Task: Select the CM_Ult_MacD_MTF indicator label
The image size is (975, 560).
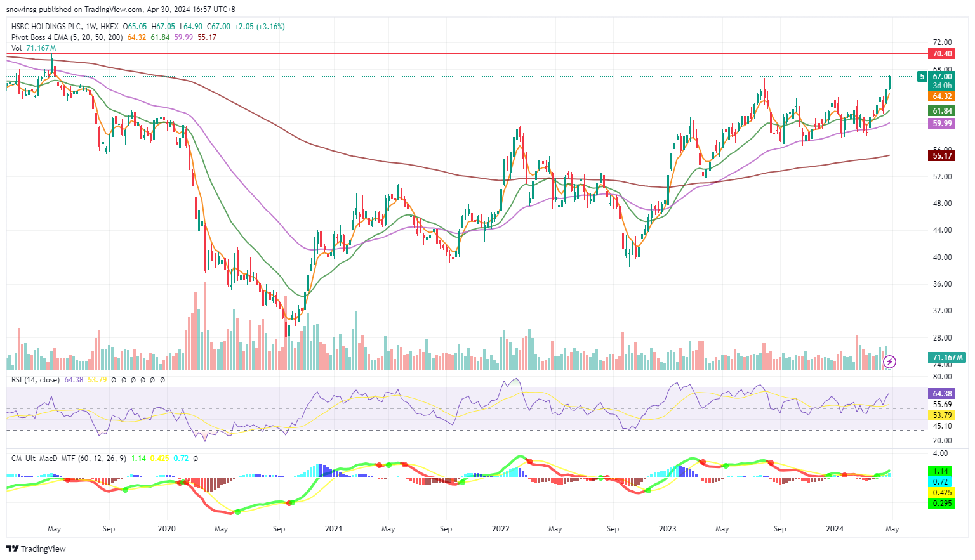Action: (x=67, y=458)
